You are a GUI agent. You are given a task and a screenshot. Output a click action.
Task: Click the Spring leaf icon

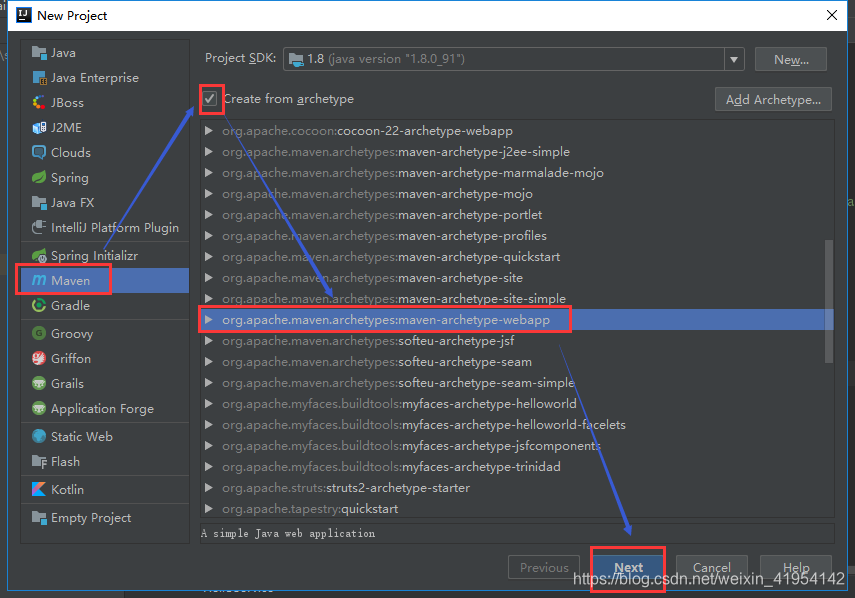tap(39, 177)
